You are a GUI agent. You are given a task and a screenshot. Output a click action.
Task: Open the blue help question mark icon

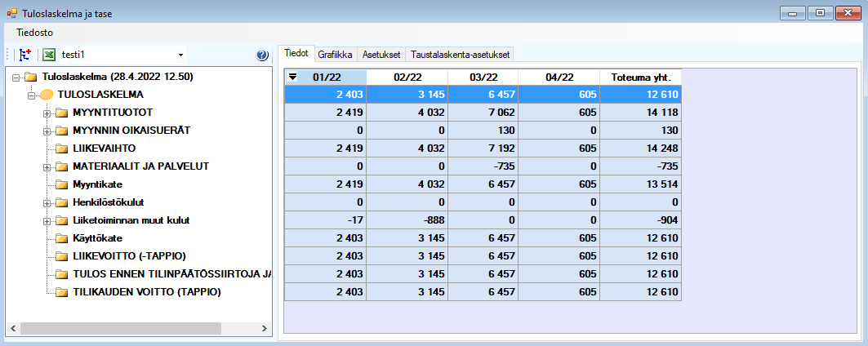[x=262, y=55]
